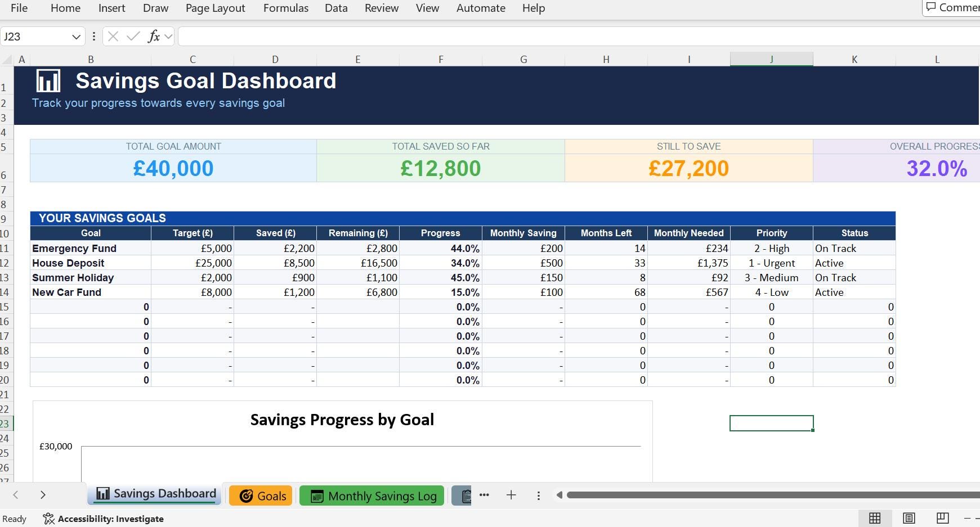Open the Insert ribbon tab

tap(111, 8)
